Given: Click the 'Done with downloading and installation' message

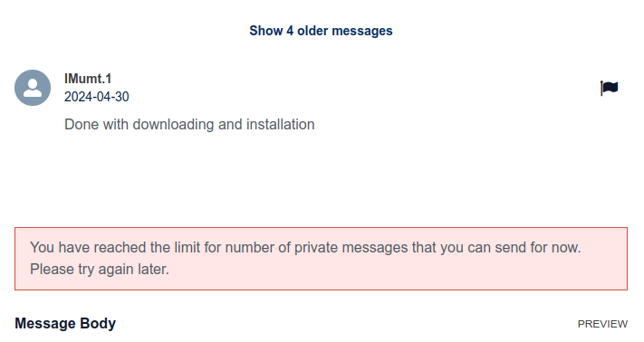Looking at the screenshot, I should tap(189, 124).
